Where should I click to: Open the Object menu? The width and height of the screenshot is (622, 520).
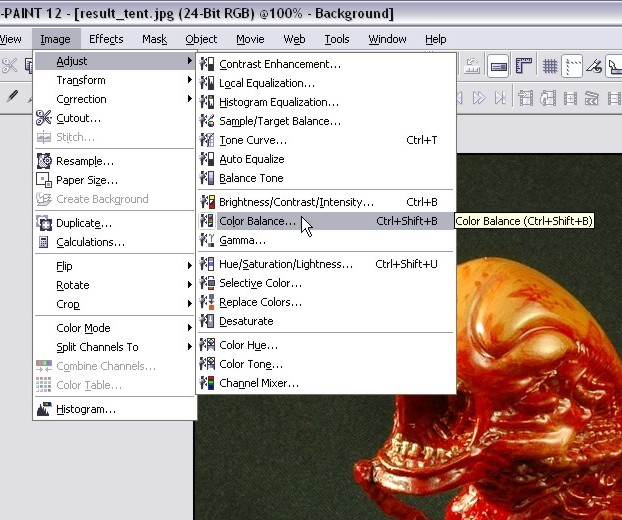click(201, 39)
